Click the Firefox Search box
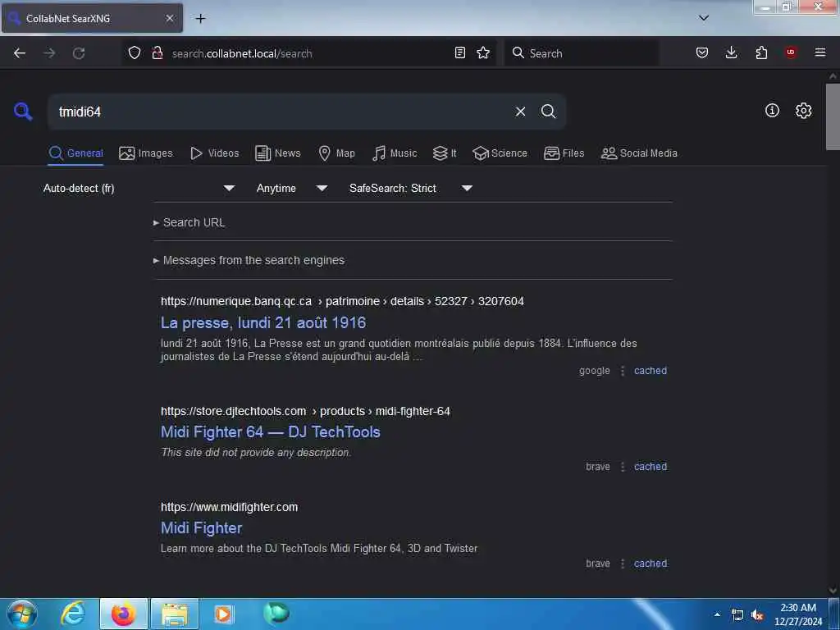The width and height of the screenshot is (840, 630). [582, 52]
